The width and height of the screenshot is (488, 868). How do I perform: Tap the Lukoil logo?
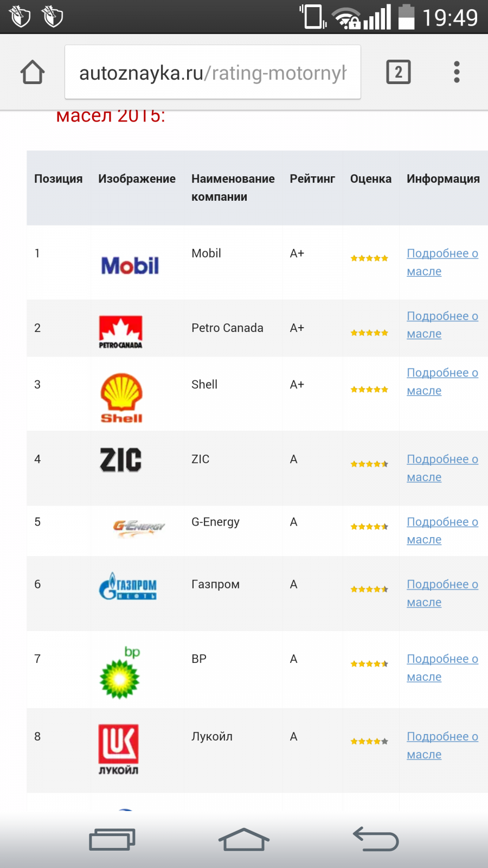(118, 749)
